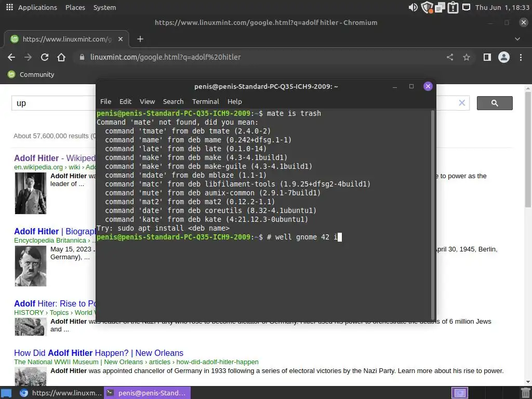Open Terminal Help menu
The image size is (532, 399).
click(234, 101)
